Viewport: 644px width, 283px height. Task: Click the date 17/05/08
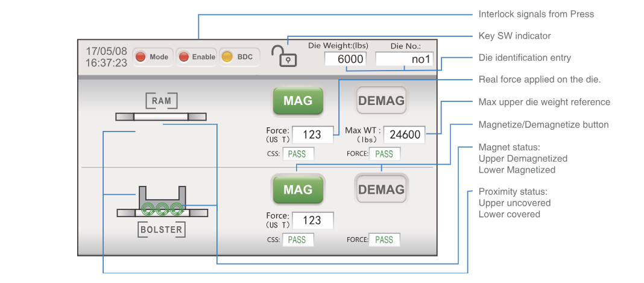[x=106, y=51]
